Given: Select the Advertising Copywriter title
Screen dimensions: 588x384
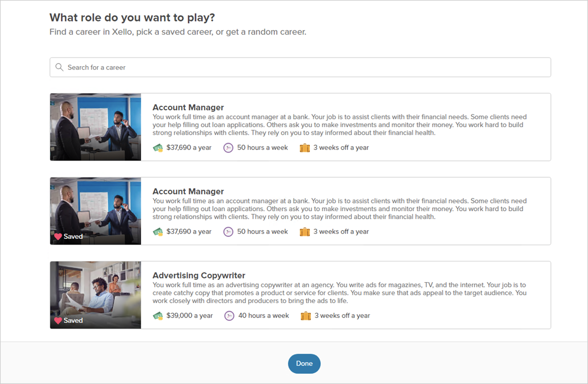Looking at the screenshot, I should pyautogui.click(x=199, y=275).
